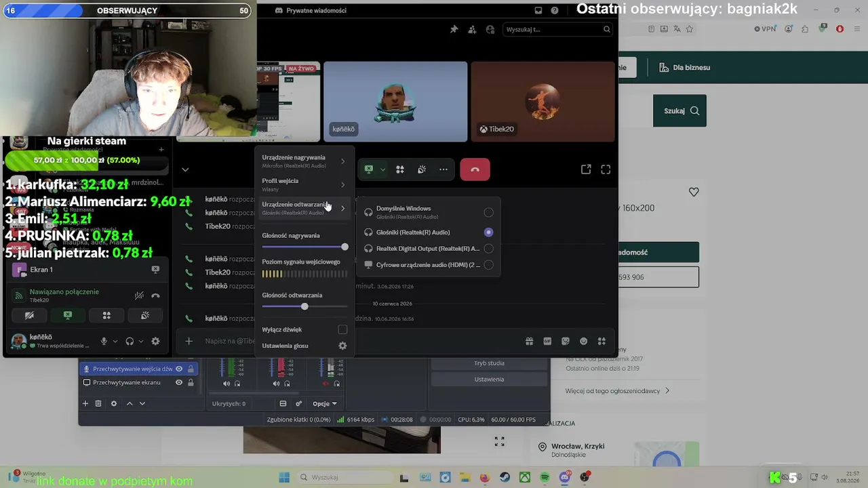
Task: Deafen with the headphones icon in user panel
Action: [130, 341]
